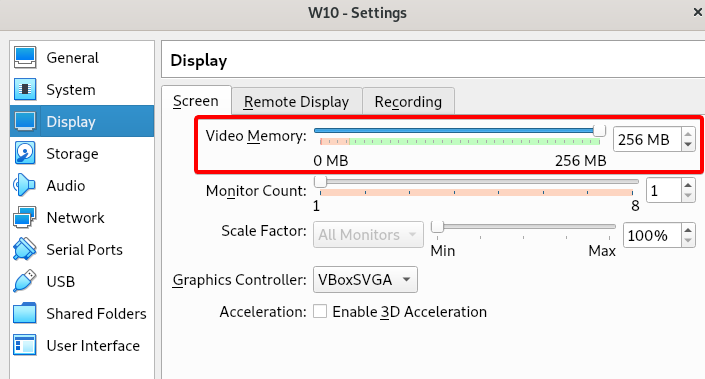
Task: Expand the All Monitors scale dropdown
Action: click(368, 234)
